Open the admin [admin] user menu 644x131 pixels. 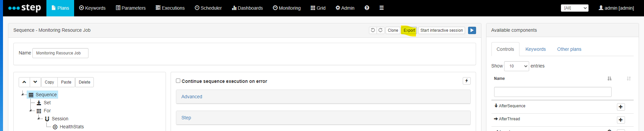[x=616, y=8]
